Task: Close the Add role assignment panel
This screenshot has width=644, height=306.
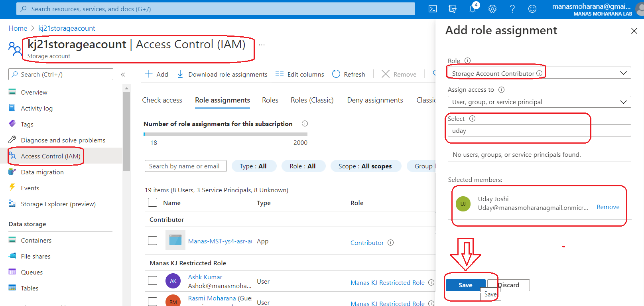Action: [634, 31]
